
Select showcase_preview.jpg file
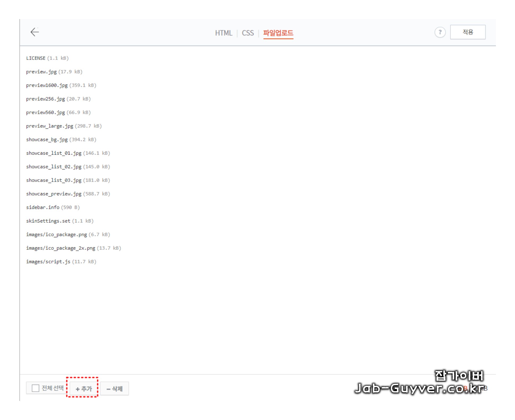pos(54,194)
